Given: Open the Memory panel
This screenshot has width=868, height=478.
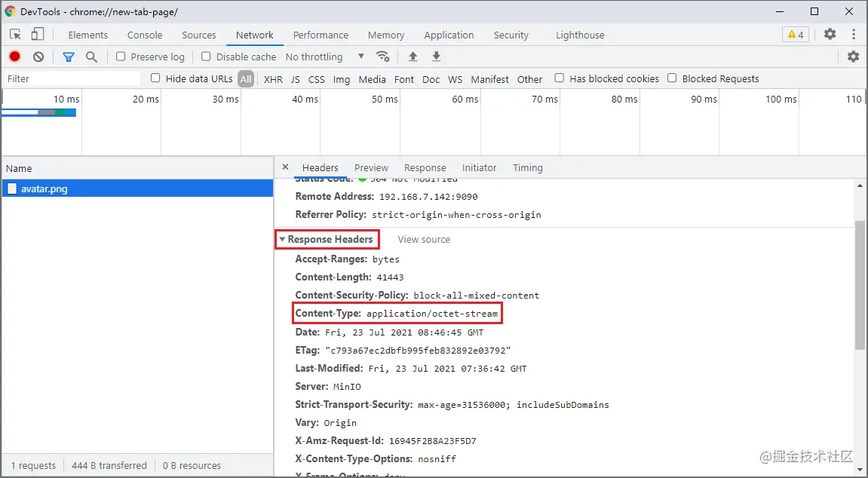Looking at the screenshot, I should (386, 35).
